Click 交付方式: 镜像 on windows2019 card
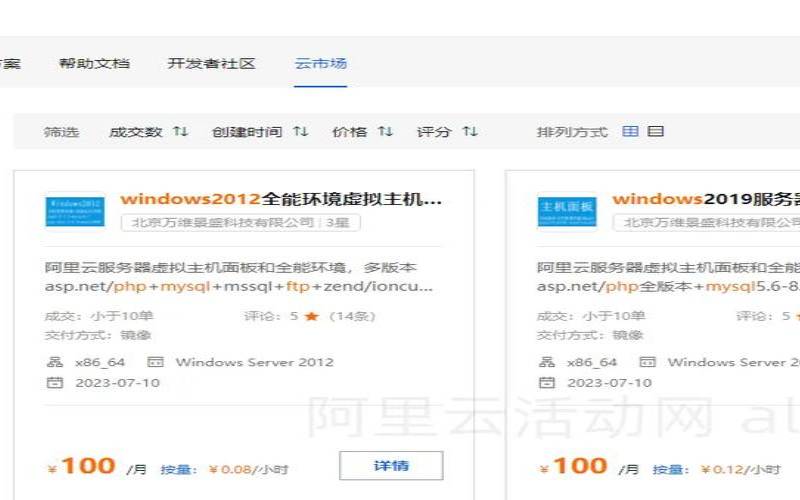 [590, 335]
